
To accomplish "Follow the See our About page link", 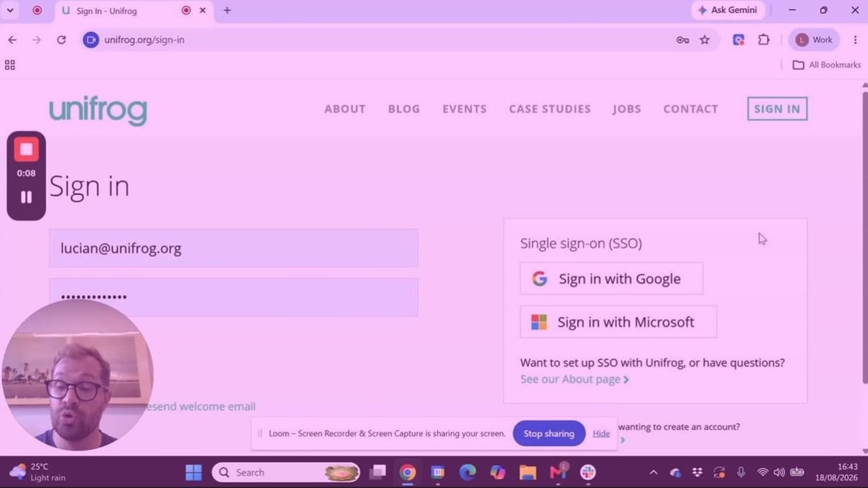I will [574, 379].
